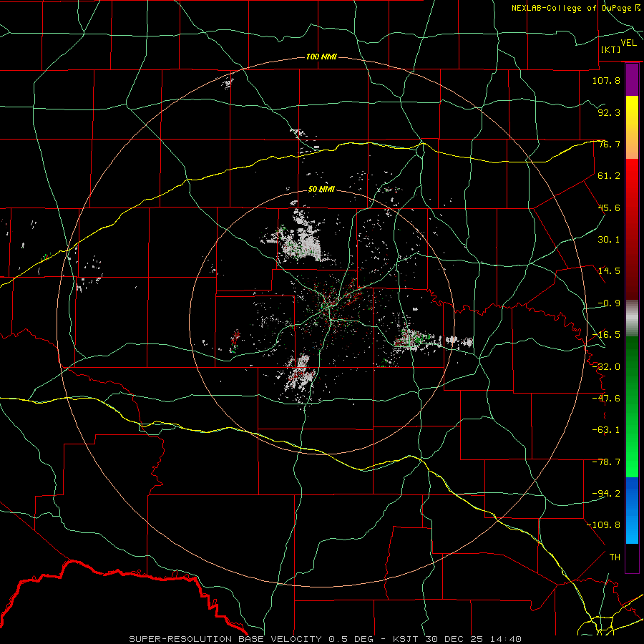Image resolution: width=644 pixels, height=644 pixels.
Task: Click the 50 NMI range ring label
Action: (321, 190)
